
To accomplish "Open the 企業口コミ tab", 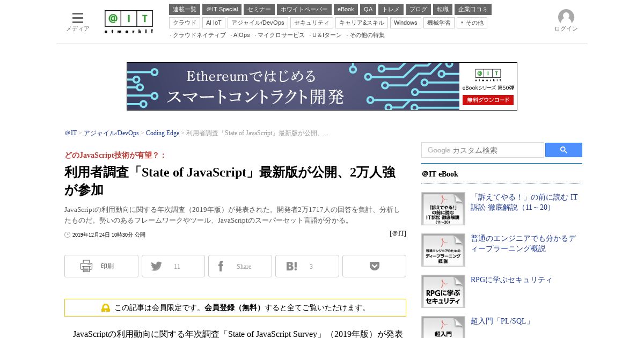I will 473,10.
